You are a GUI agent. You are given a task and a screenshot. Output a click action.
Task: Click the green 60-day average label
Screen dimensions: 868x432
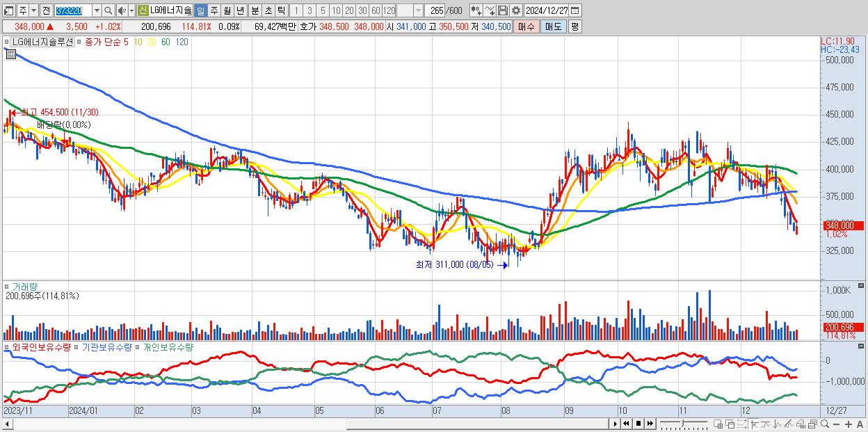coord(166,42)
